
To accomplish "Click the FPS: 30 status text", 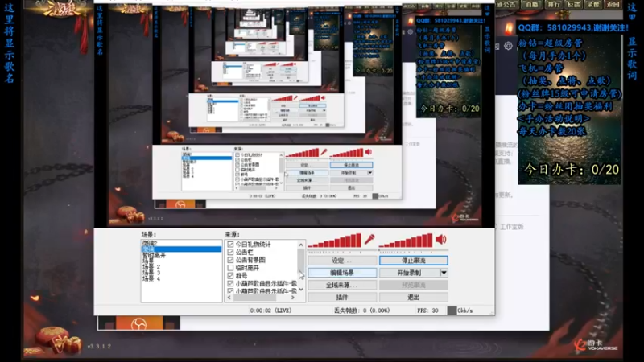I will 427,311.
